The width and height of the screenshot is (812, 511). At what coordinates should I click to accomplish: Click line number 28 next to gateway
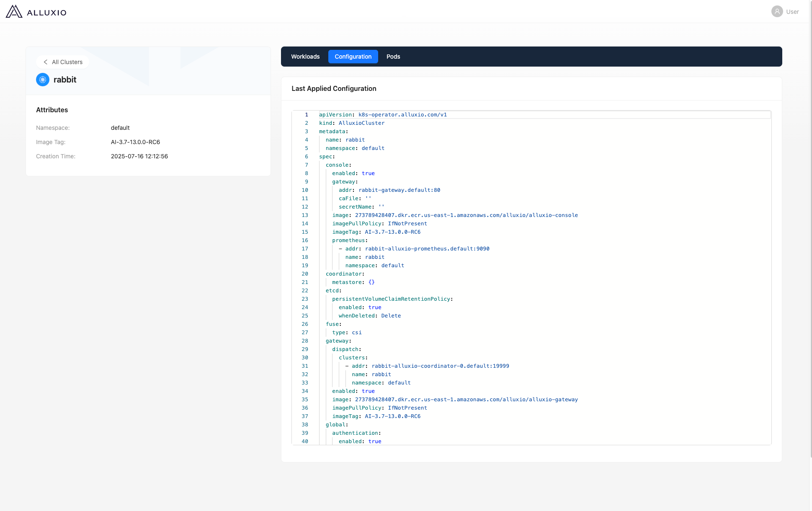coord(305,341)
